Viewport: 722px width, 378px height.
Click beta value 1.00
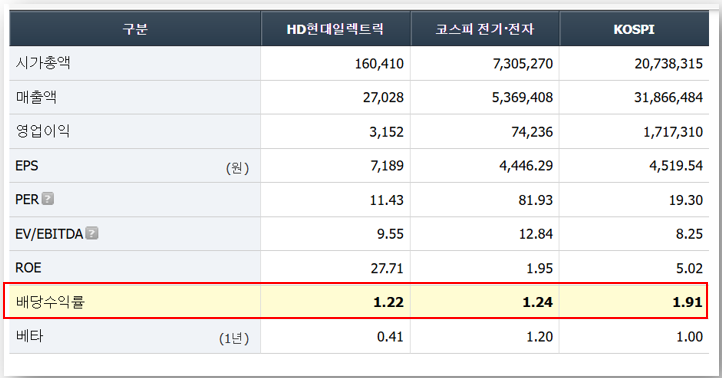[689, 337]
